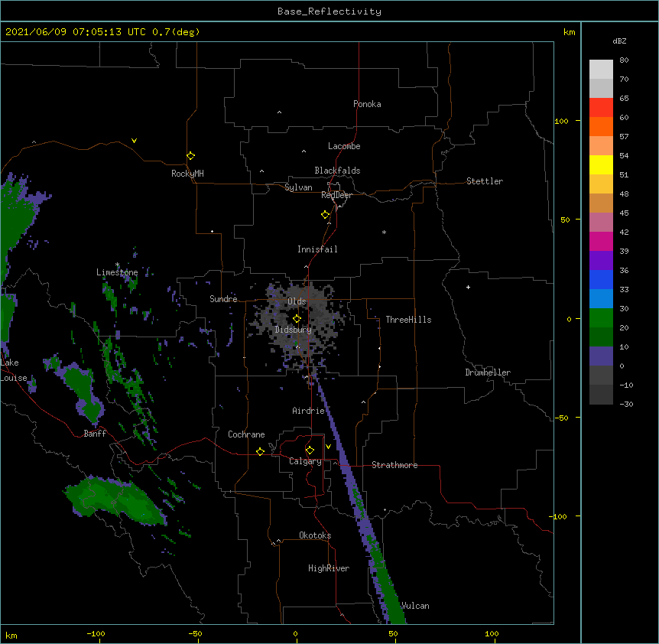Click the Banff label
The width and height of the screenshot is (659, 644).
tap(95, 434)
